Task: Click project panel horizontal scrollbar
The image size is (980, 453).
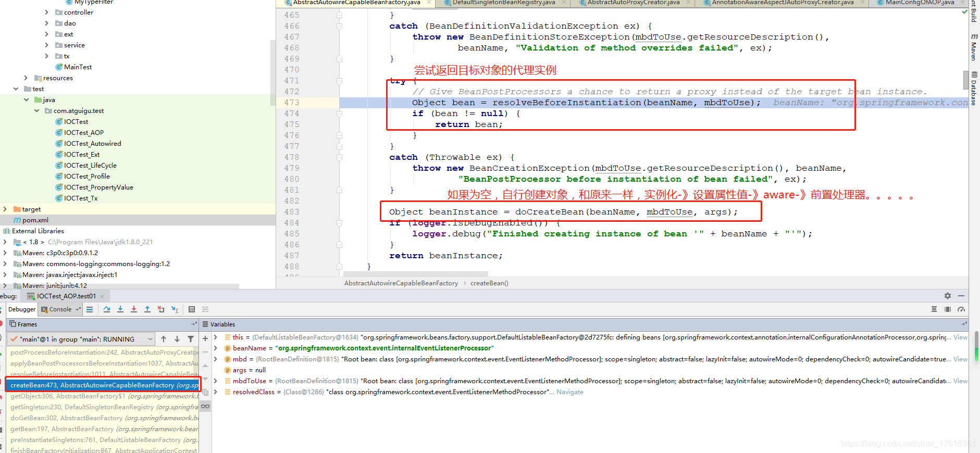Action: coord(120,286)
